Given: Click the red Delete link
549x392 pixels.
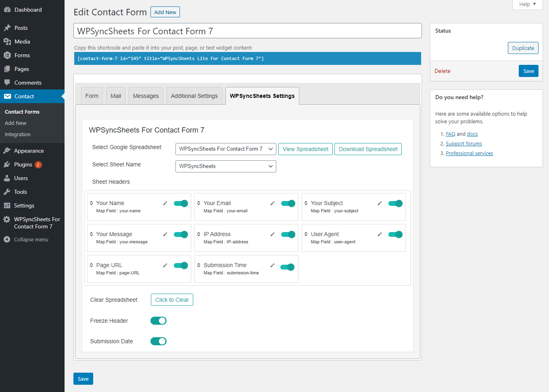Looking at the screenshot, I should [443, 71].
